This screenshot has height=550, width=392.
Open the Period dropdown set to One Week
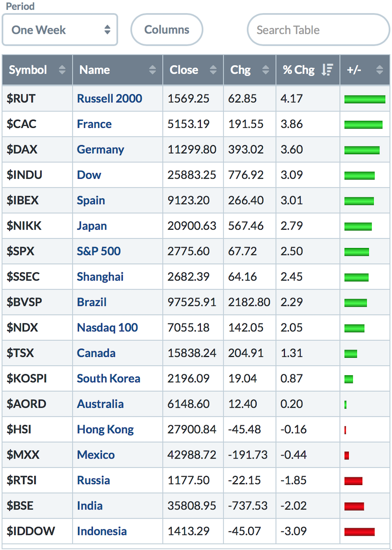pyautogui.click(x=60, y=30)
